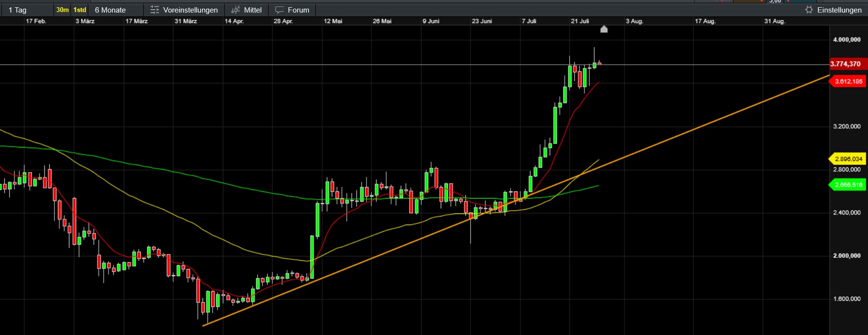Switch to 1std interval
The width and height of the screenshot is (868, 335).
(80, 10)
